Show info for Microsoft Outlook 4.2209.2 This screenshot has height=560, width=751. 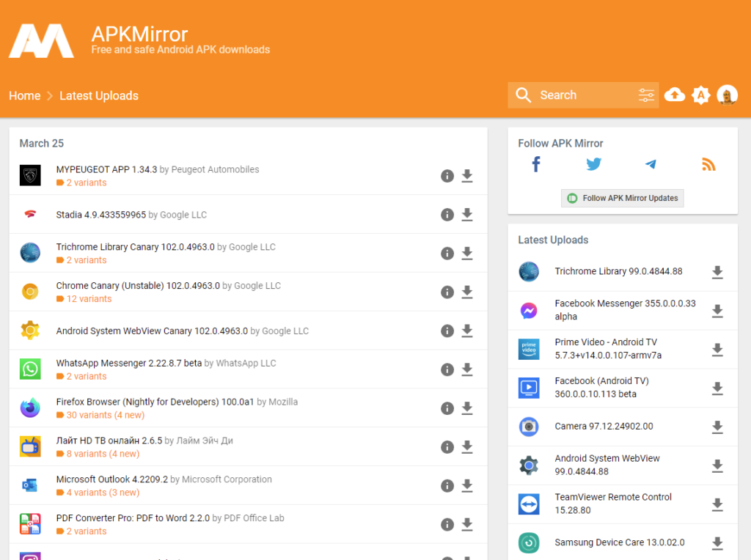(447, 486)
